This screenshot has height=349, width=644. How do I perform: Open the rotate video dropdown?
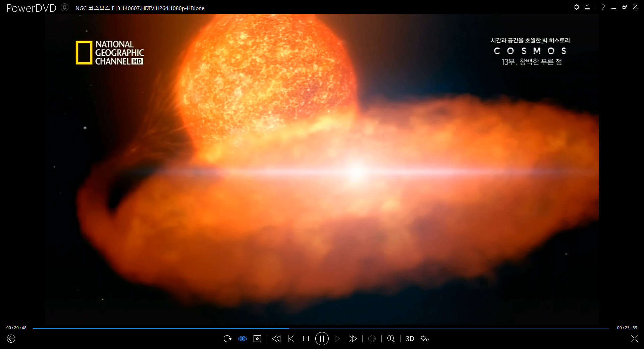228,339
